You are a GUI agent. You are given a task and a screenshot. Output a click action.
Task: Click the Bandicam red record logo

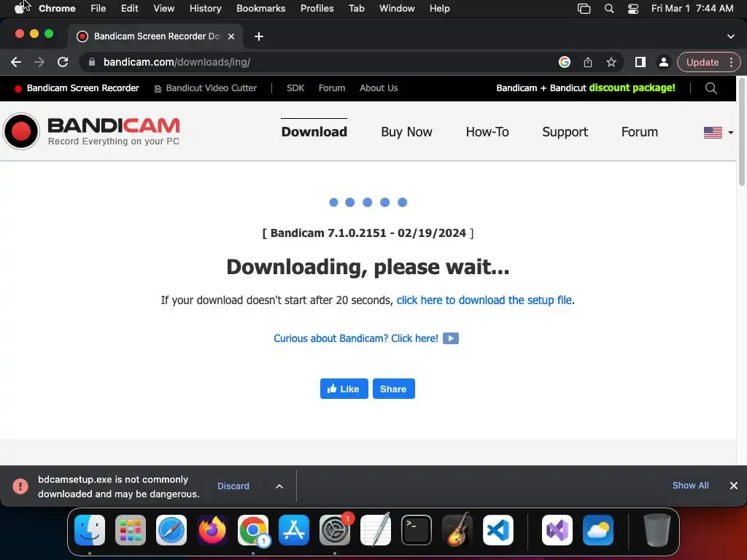click(21, 131)
